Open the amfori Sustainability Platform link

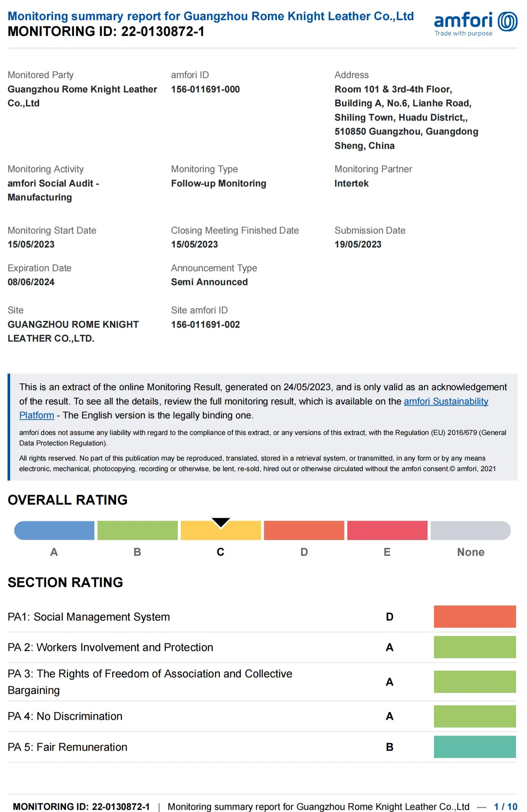tap(446, 401)
